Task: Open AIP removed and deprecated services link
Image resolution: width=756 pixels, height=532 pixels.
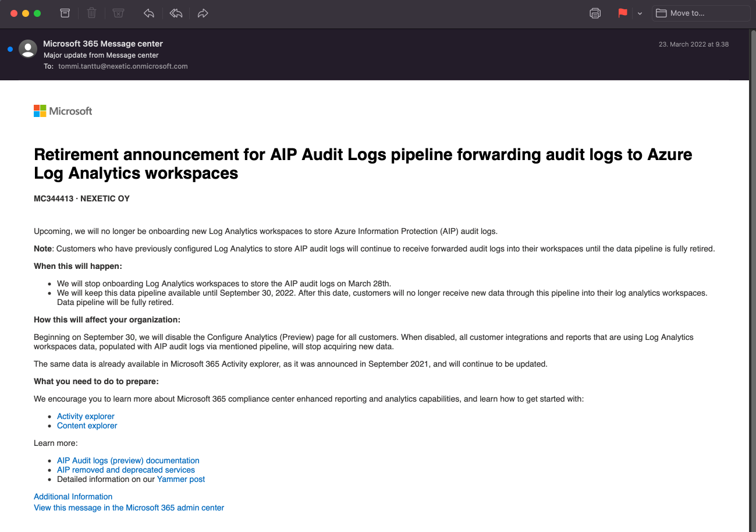Action: [x=126, y=470]
